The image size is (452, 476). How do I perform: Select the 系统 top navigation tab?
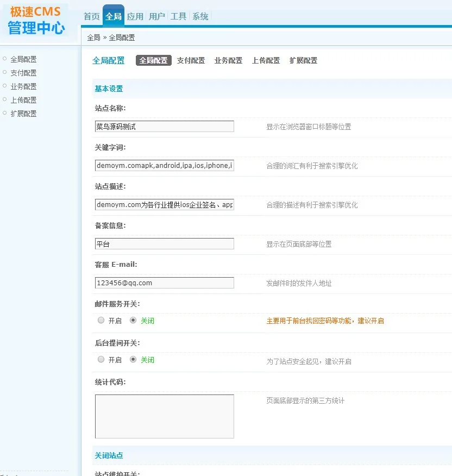(200, 16)
